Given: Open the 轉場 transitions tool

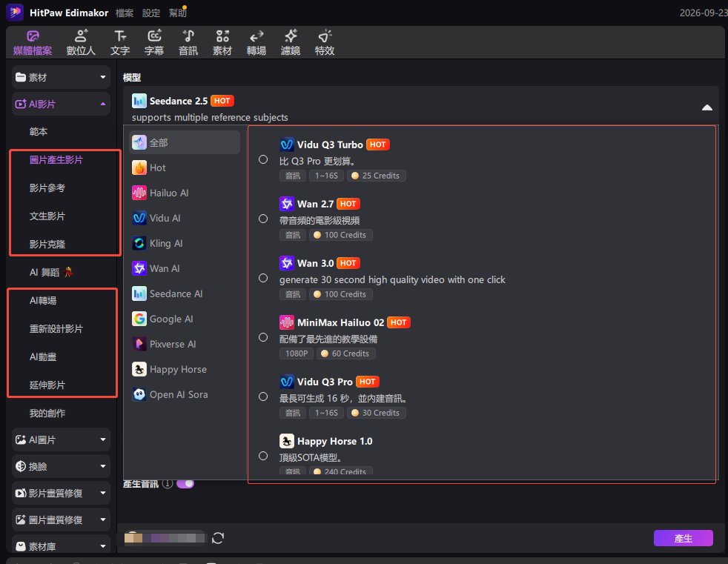Looking at the screenshot, I should pyautogui.click(x=257, y=43).
